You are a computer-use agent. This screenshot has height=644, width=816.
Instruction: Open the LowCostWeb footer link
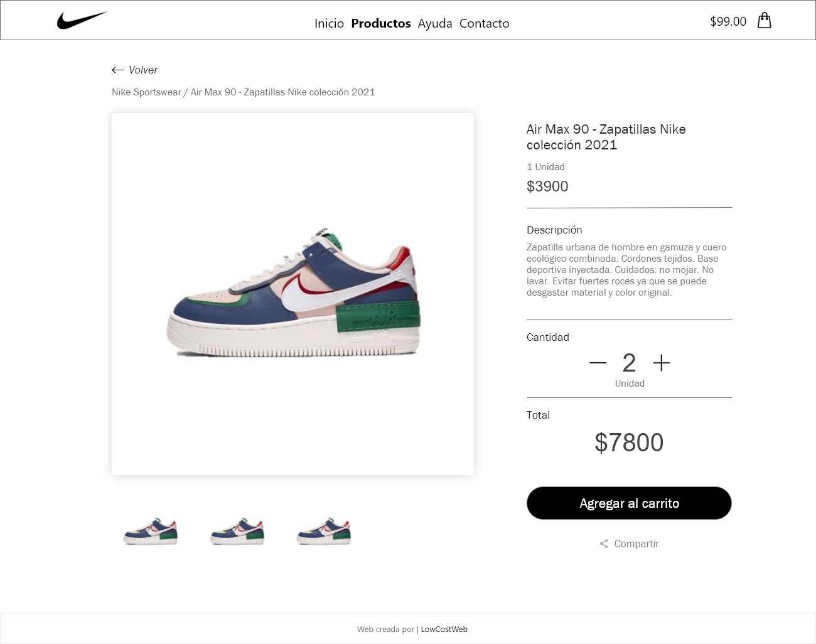pyautogui.click(x=444, y=629)
